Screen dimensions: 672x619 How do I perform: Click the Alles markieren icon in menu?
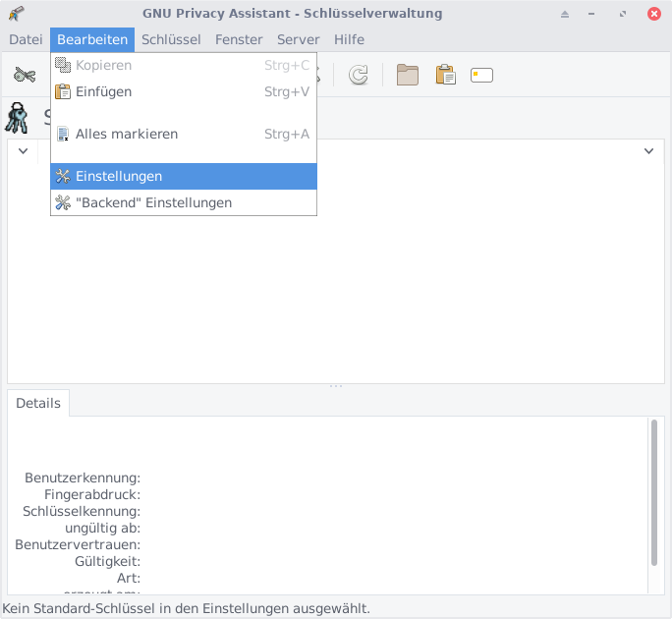(x=63, y=134)
